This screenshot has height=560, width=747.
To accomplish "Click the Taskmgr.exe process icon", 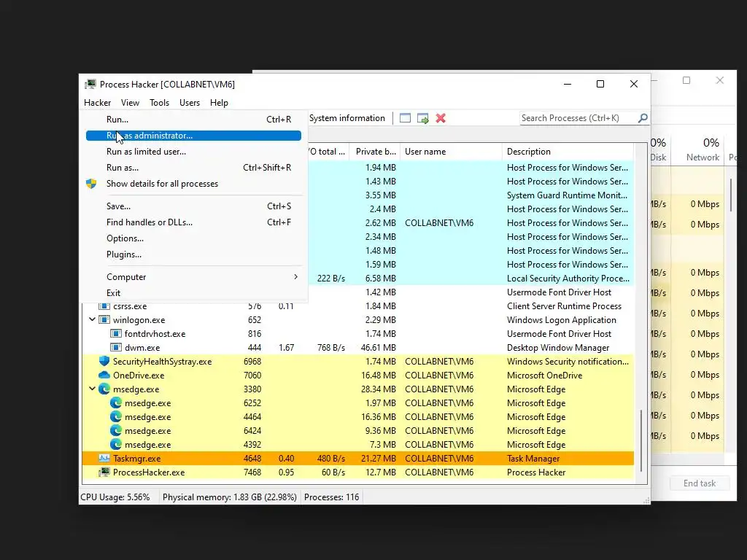I will (x=104, y=458).
